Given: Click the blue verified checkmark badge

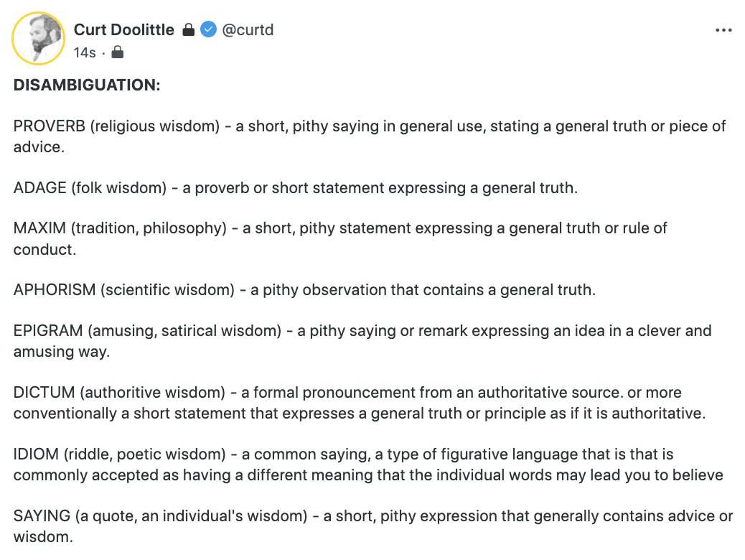Looking at the screenshot, I should 208,30.
